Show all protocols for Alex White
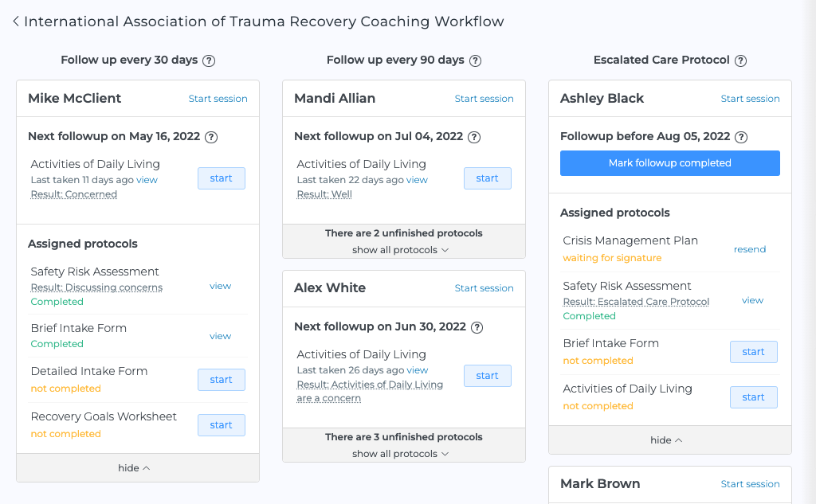This screenshot has width=816, height=504. click(x=400, y=454)
